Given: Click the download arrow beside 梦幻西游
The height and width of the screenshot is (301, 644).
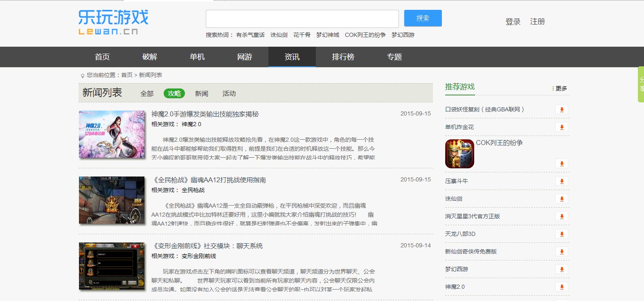Looking at the screenshot, I should click(x=562, y=269).
